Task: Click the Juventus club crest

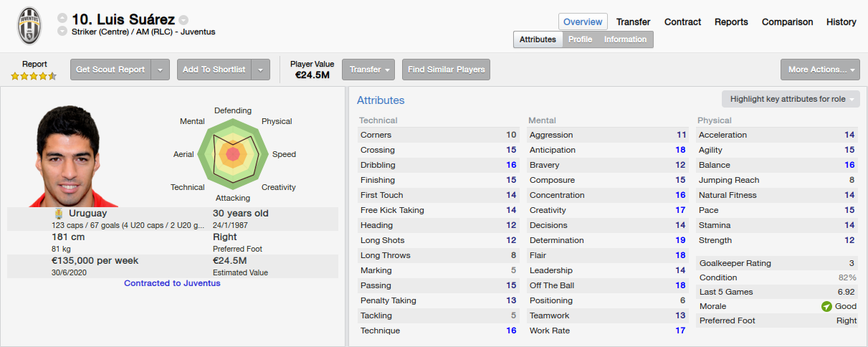Action: point(29,25)
